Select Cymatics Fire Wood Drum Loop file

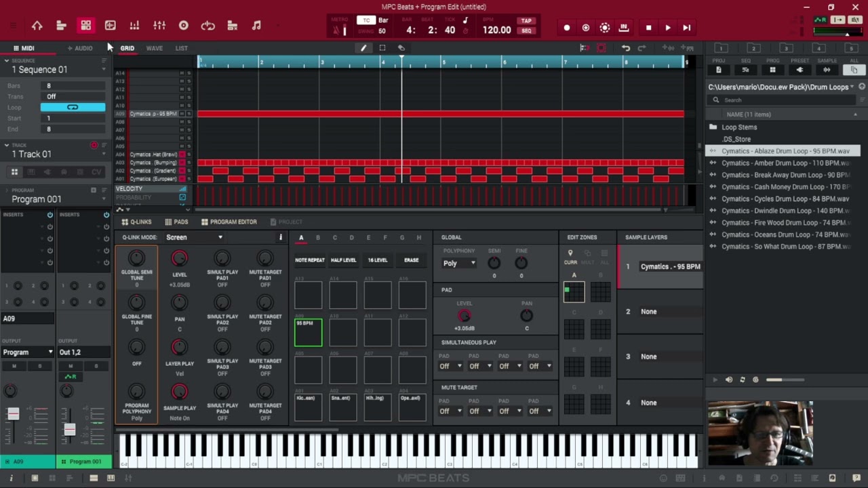point(783,222)
